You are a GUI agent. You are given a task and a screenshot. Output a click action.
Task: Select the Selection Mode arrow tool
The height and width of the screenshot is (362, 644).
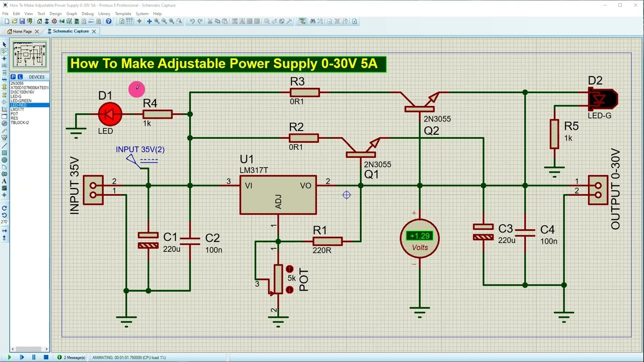pos(5,44)
